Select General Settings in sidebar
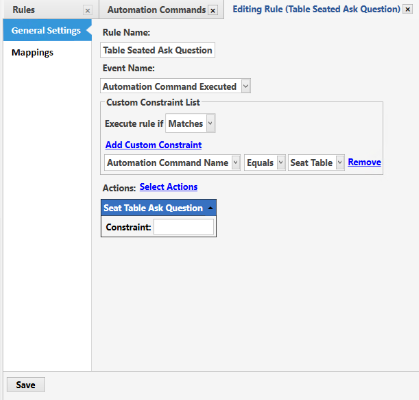419x400 pixels. point(46,30)
